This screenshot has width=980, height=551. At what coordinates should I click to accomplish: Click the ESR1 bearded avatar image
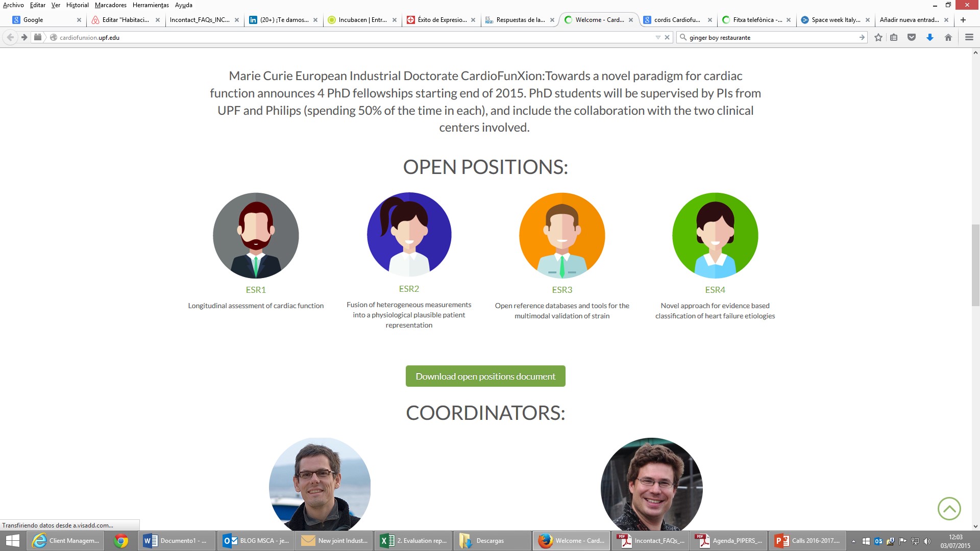click(x=256, y=235)
